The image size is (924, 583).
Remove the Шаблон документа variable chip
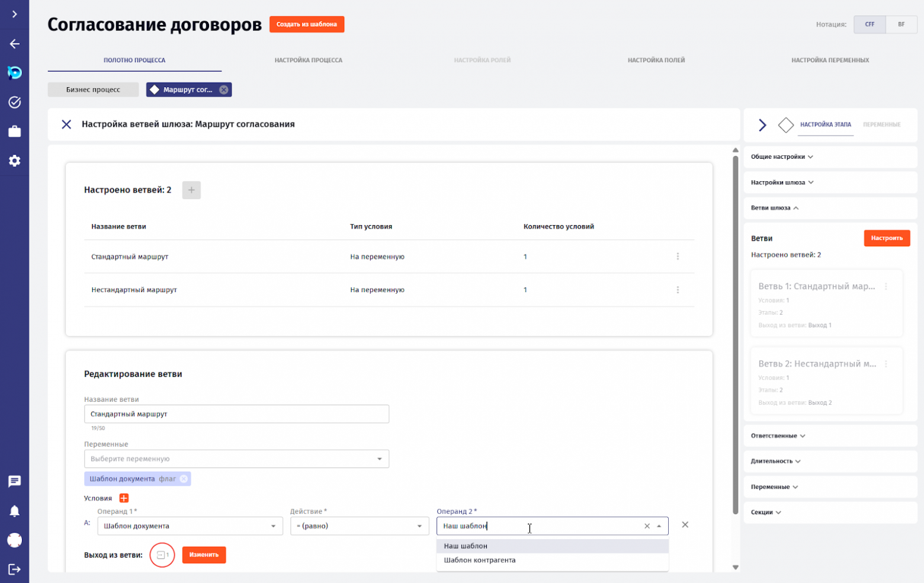pyautogui.click(x=184, y=479)
